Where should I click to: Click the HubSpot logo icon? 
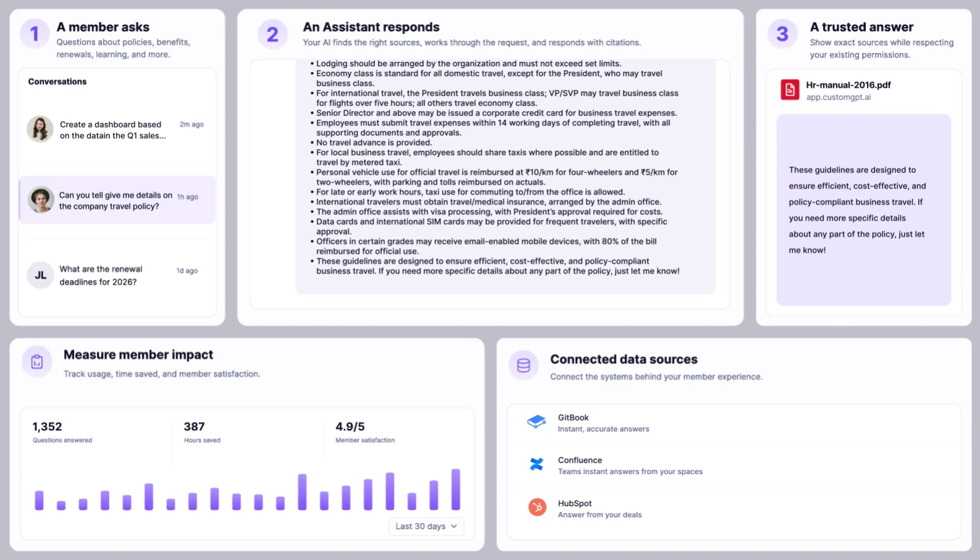click(x=537, y=507)
